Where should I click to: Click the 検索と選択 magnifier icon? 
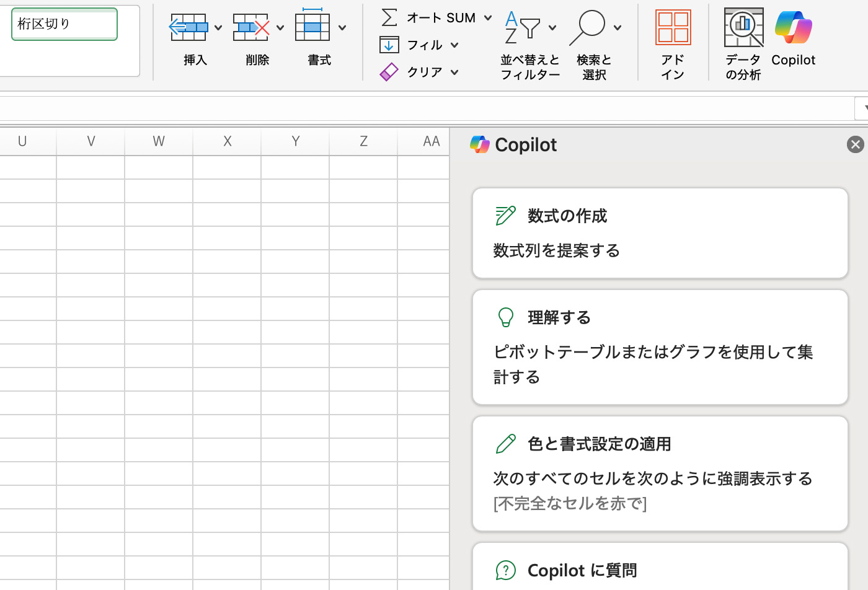[588, 27]
